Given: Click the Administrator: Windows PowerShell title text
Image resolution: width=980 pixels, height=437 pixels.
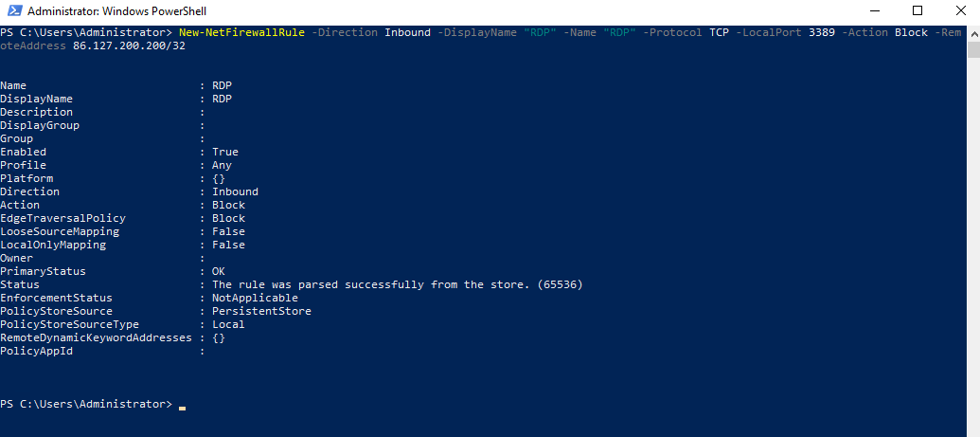Looking at the screenshot, I should click(116, 11).
